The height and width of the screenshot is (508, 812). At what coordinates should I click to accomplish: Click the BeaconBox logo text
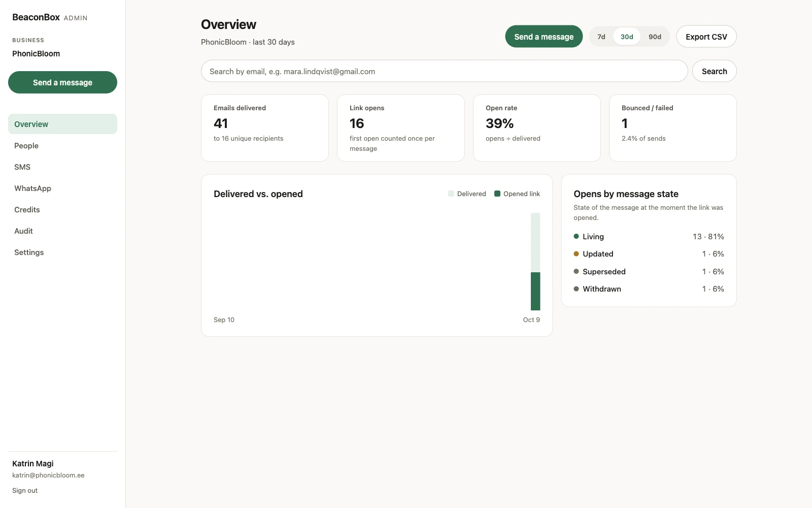36,17
